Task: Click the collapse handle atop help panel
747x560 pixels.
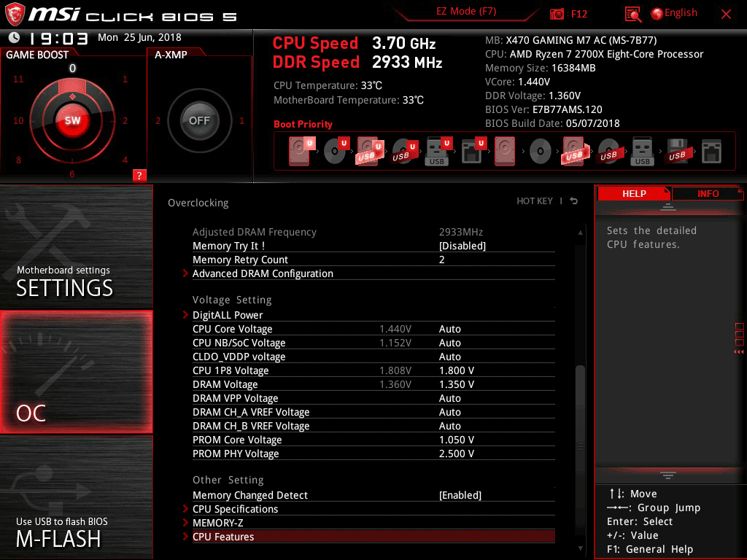Action: click(x=668, y=206)
